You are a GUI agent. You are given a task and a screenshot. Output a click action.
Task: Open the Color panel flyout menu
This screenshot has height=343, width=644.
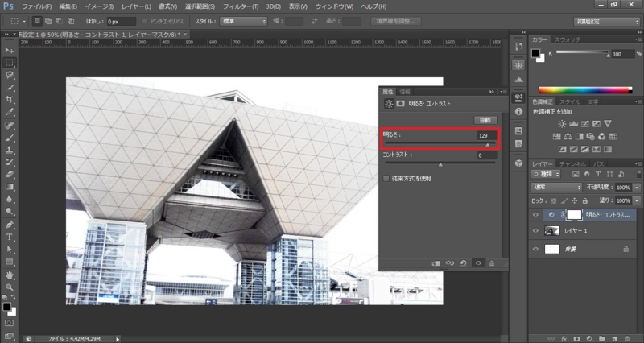[638, 39]
